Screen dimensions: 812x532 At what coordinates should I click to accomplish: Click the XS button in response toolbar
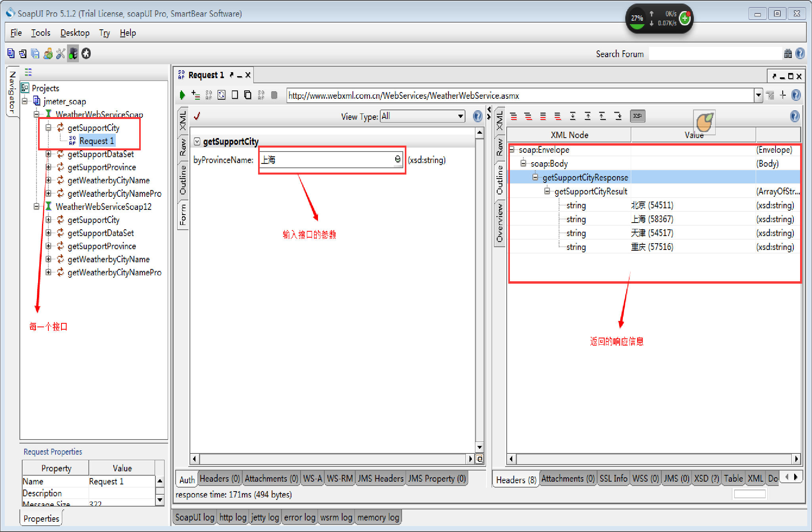pos(637,116)
